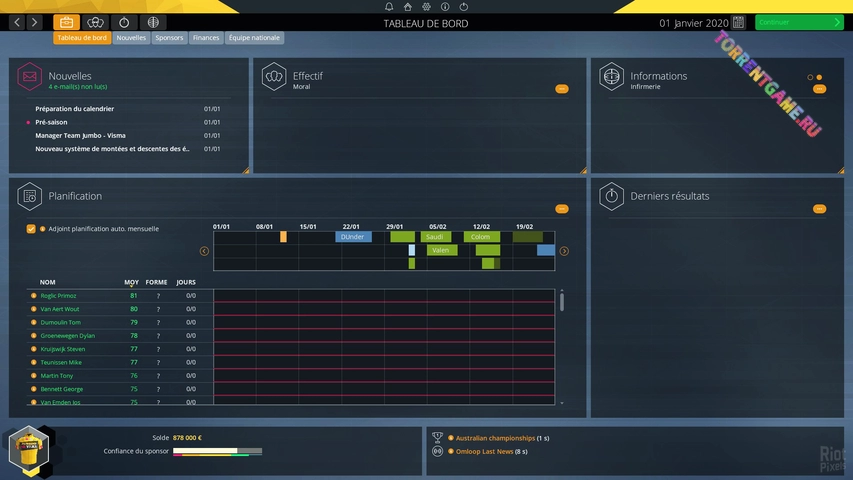Expand the Derniers résultats options button

pyautogui.click(x=820, y=209)
